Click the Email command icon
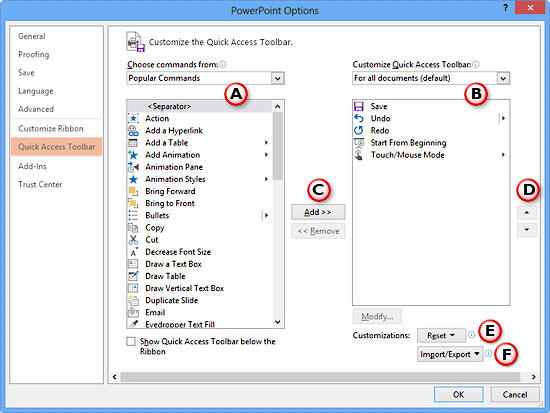Screen dimensions: 550x413 pos(133,312)
